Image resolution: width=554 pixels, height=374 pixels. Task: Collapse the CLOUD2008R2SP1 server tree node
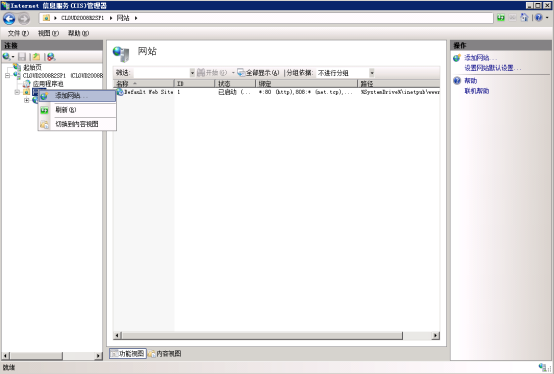coord(7,76)
